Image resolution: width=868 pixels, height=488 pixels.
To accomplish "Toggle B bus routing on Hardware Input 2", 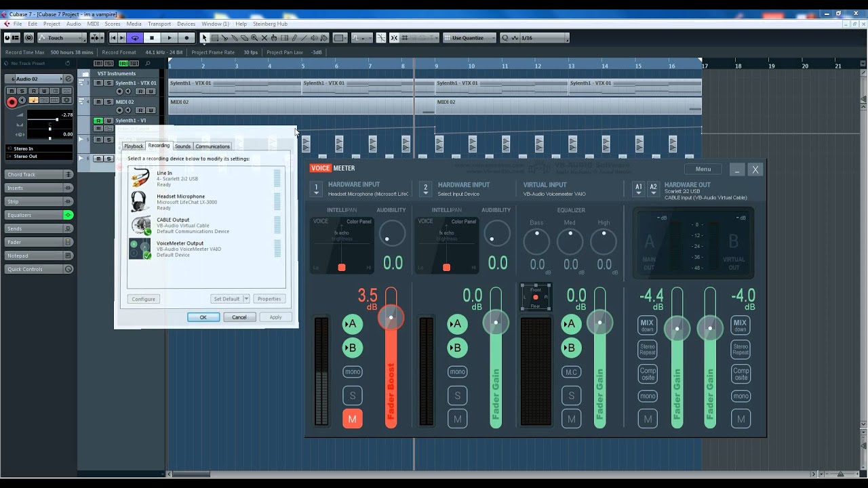I will coord(457,348).
